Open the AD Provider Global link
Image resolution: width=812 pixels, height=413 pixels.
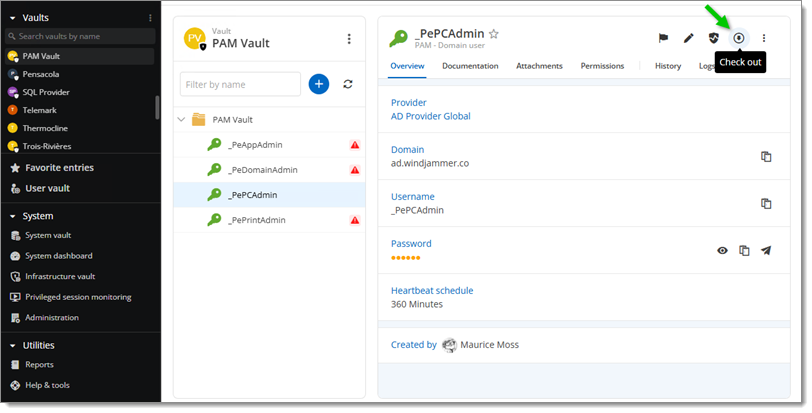430,116
